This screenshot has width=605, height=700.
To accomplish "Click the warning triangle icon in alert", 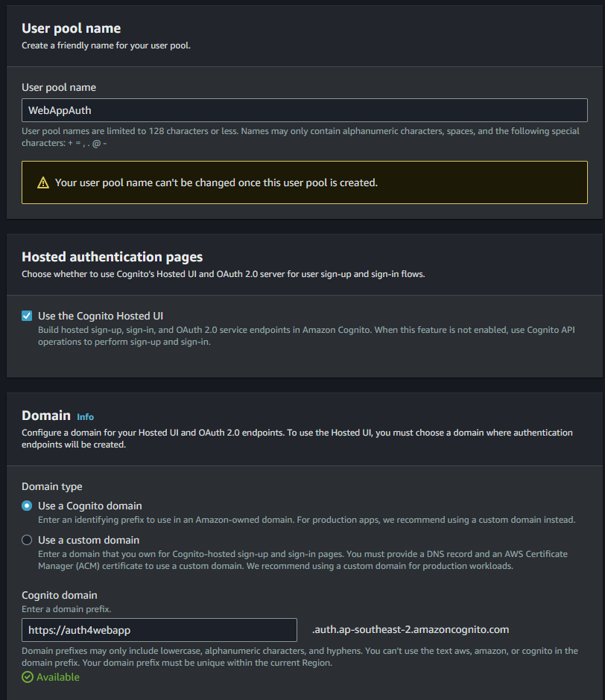I will tap(43, 182).
